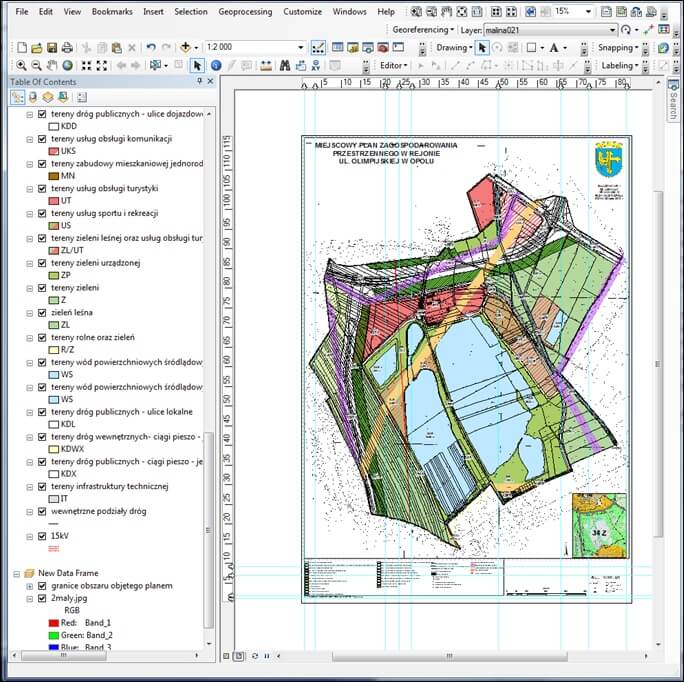Viewport: 684px width, 682px height.
Task: Click the Add Data button
Action: click(x=185, y=47)
